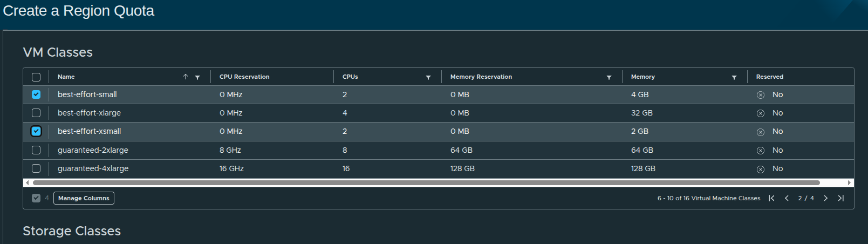Check the best-effort-xlarge checkbox
The height and width of the screenshot is (244, 868).
point(36,113)
